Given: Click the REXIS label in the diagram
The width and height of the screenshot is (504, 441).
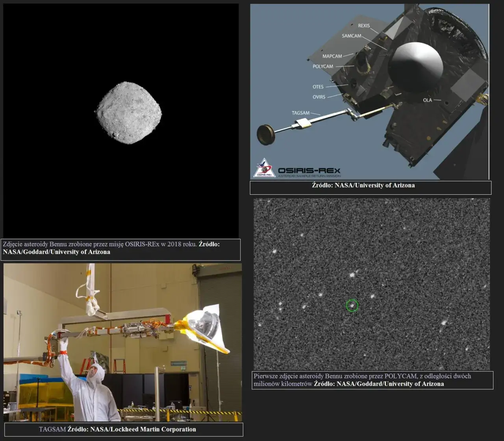Looking at the screenshot, I should click(x=363, y=26).
